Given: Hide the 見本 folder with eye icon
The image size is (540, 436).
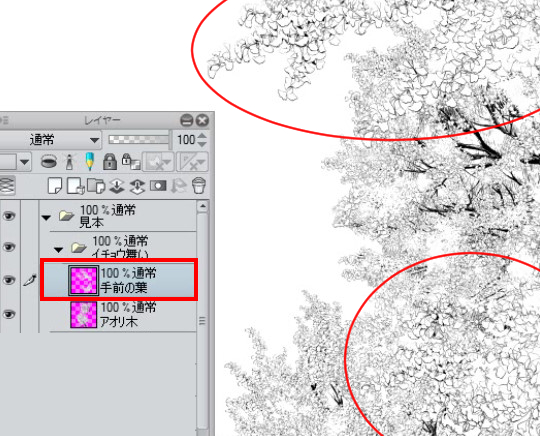Looking at the screenshot, I should [9, 216].
